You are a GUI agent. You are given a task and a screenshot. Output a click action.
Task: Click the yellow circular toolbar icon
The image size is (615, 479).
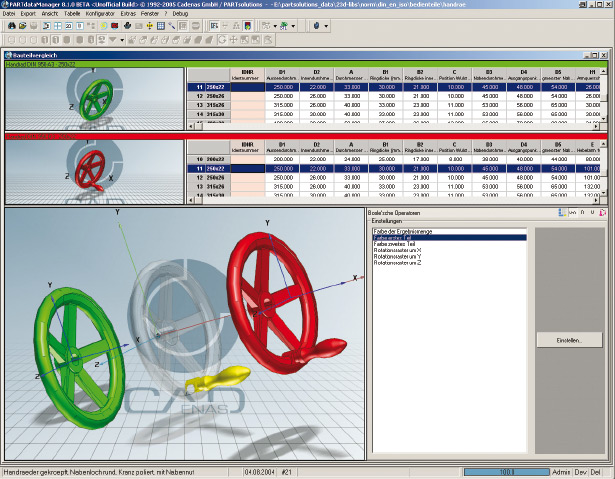click(104, 25)
